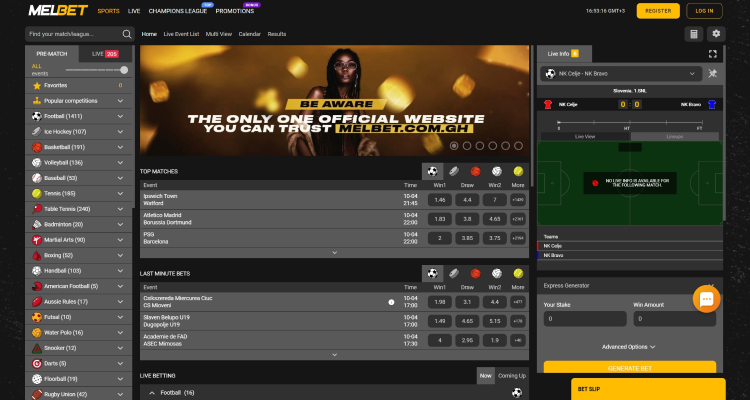Image resolution: width=750 pixels, height=400 pixels.
Task: Open the bet calculator icon
Action: point(694,34)
